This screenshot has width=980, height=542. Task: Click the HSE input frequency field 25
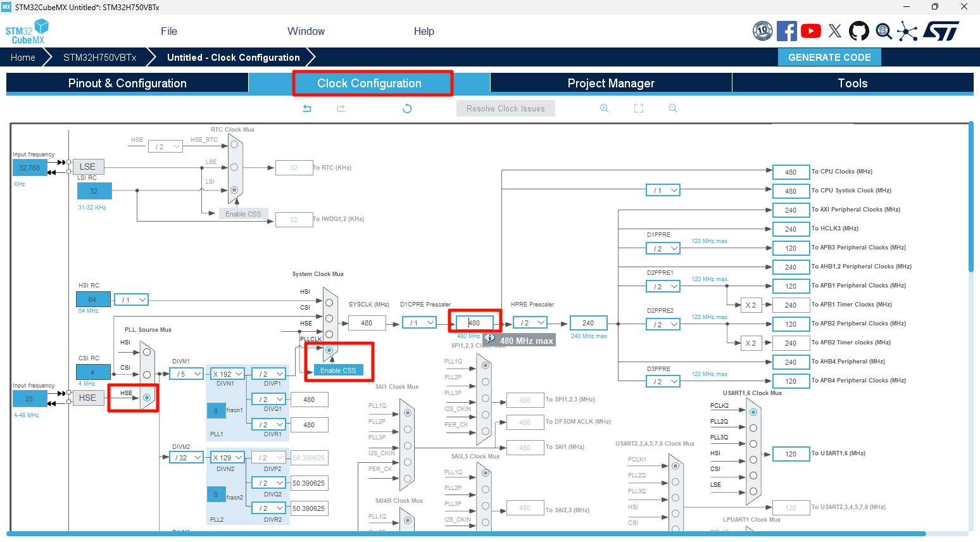click(29, 399)
